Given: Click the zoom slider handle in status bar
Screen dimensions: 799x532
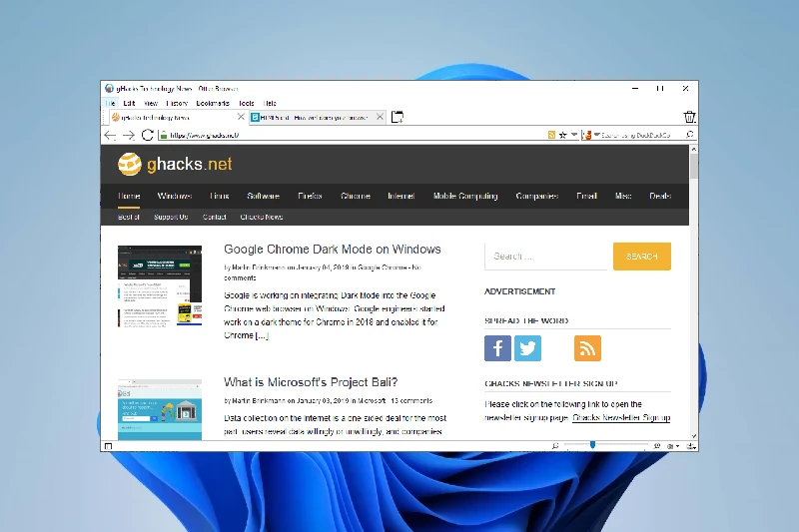Looking at the screenshot, I should (592, 445).
